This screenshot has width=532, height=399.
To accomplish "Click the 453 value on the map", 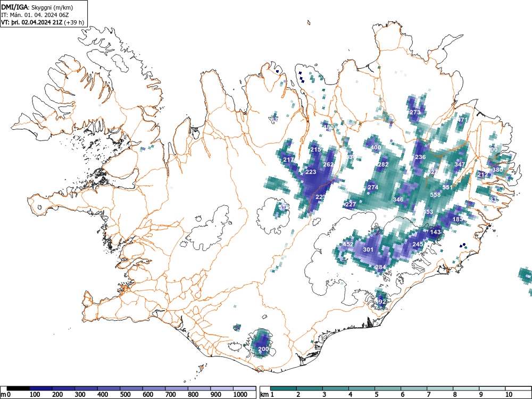I will (x=428, y=212).
